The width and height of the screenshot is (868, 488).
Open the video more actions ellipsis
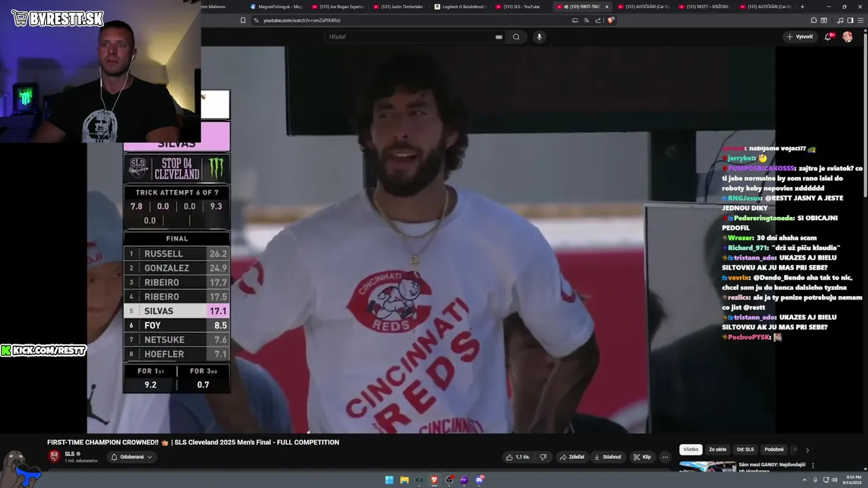pos(665,457)
